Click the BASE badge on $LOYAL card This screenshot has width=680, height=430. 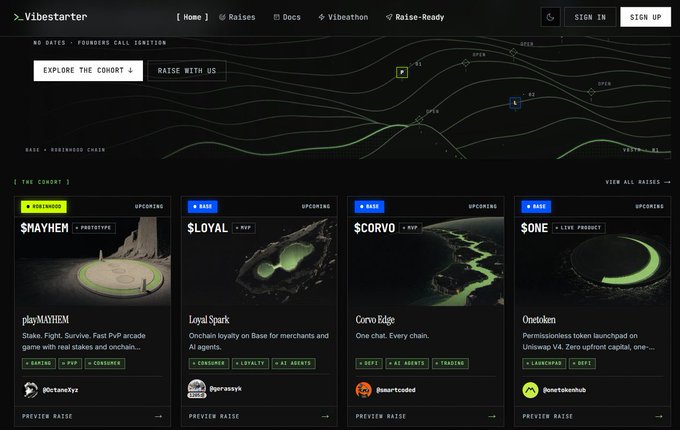(203, 207)
